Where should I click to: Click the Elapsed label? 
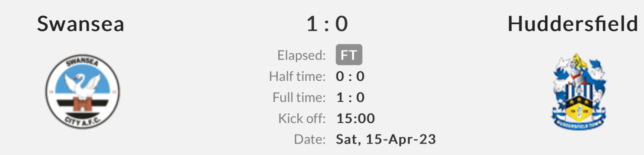click(301, 55)
